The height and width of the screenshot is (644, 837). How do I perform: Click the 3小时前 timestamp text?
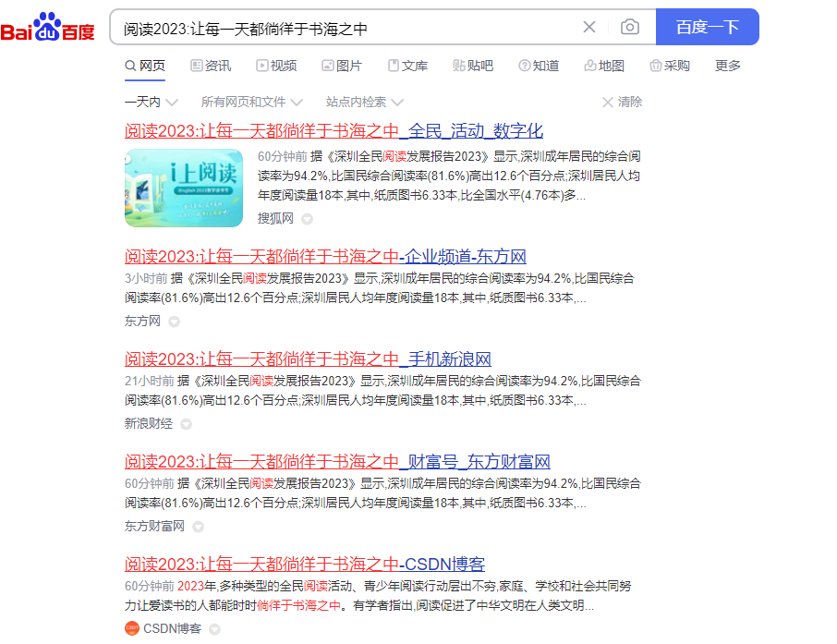(x=146, y=278)
